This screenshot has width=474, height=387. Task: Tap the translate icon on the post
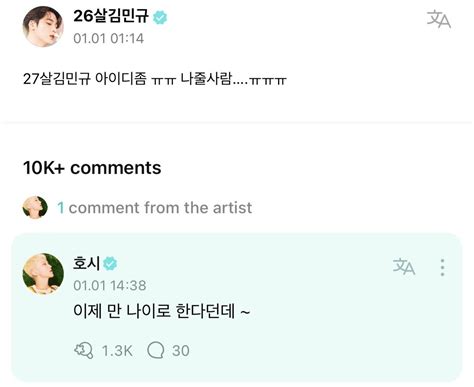coord(439,19)
